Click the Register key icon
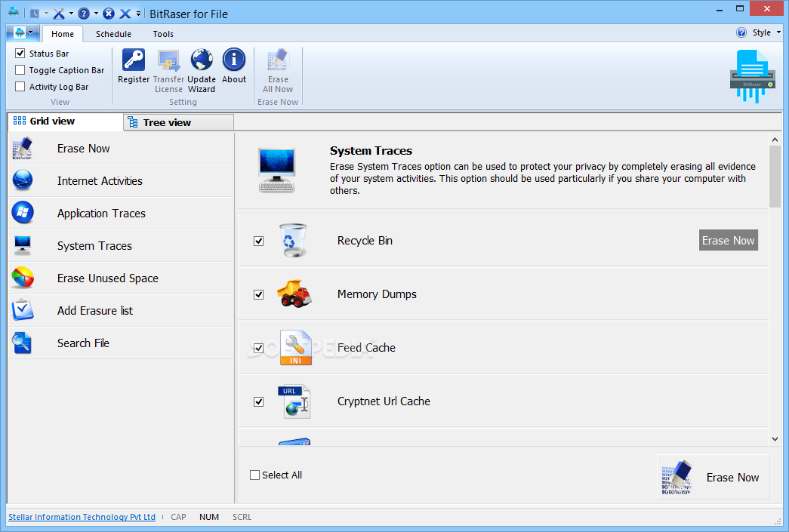 coord(134,60)
